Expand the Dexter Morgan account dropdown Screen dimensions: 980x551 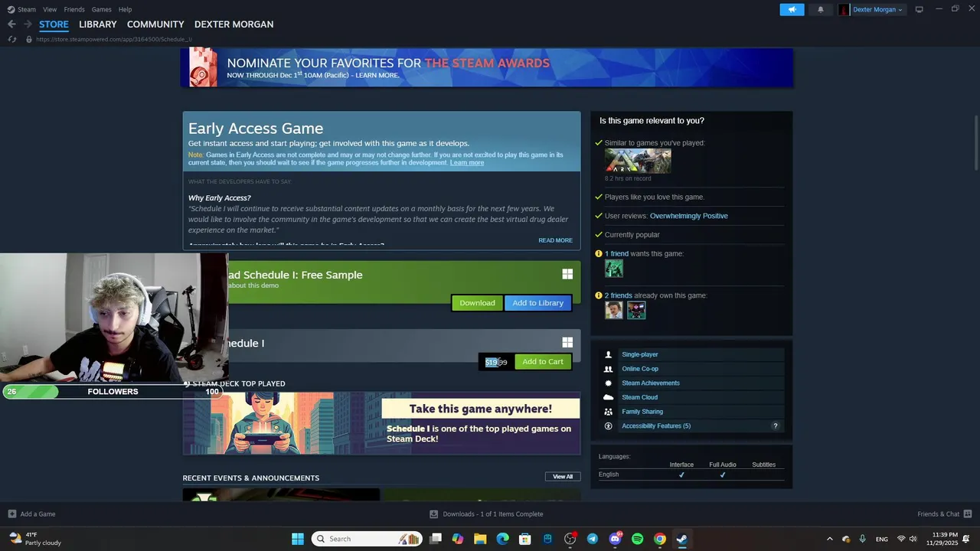pyautogui.click(x=877, y=9)
